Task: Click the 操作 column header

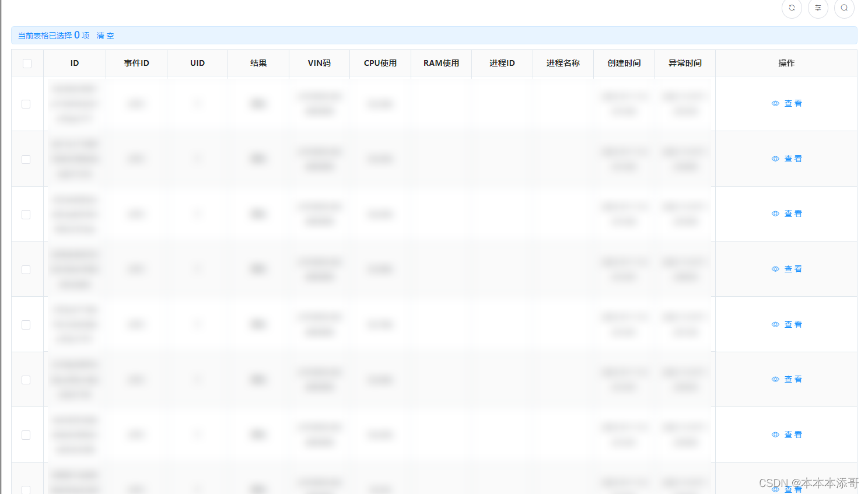Action: point(786,63)
